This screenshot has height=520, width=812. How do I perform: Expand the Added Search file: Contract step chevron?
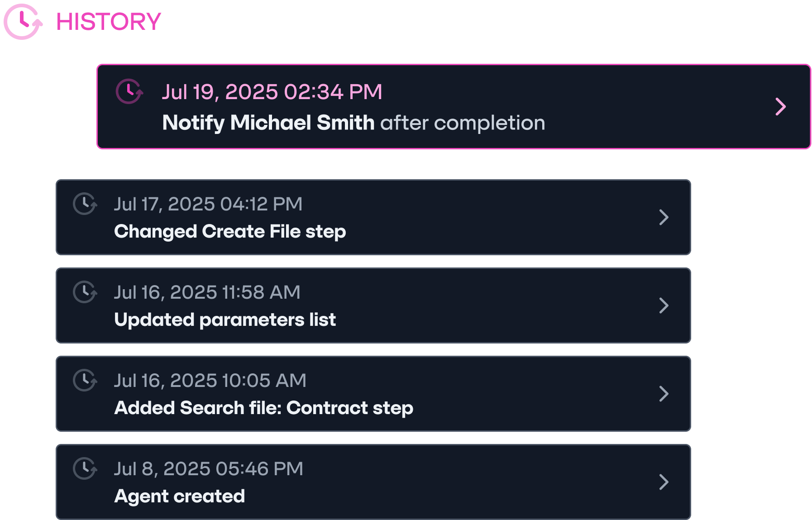pos(664,394)
